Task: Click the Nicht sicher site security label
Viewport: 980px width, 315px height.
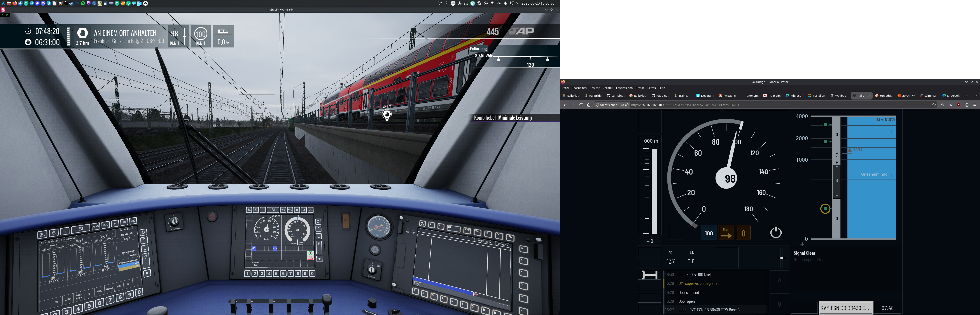Action: click(x=608, y=105)
